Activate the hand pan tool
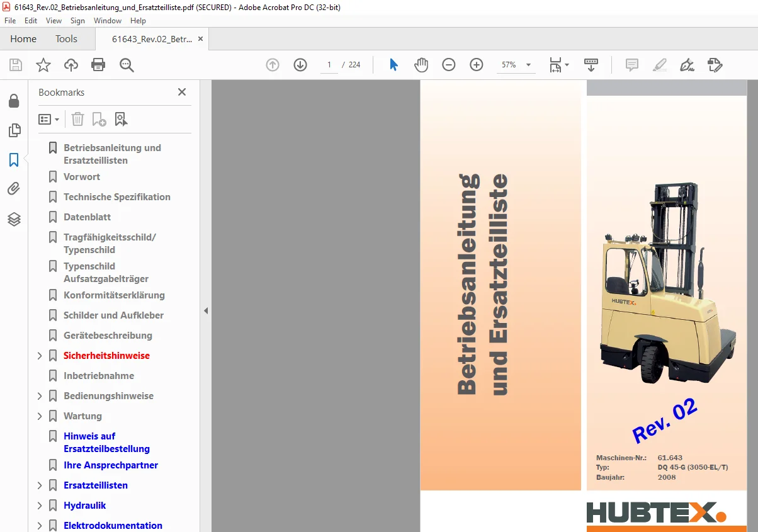 pyautogui.click(x=421, y=65)
